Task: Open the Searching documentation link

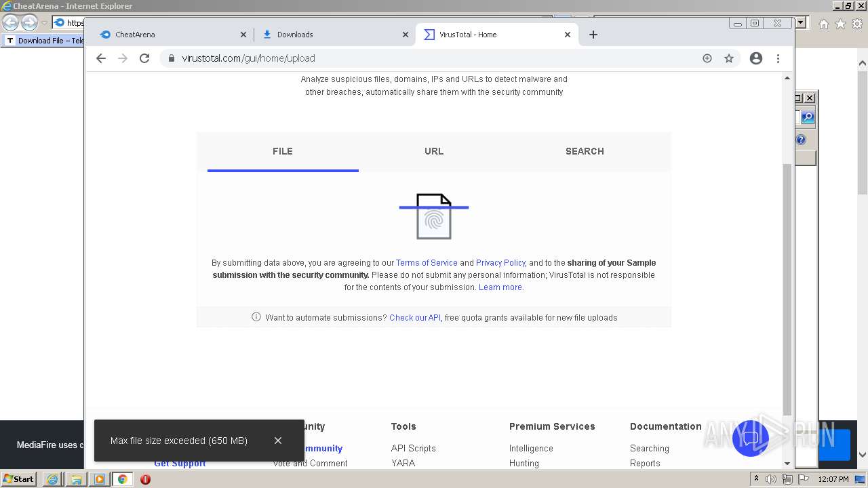Action: (650, 449)
